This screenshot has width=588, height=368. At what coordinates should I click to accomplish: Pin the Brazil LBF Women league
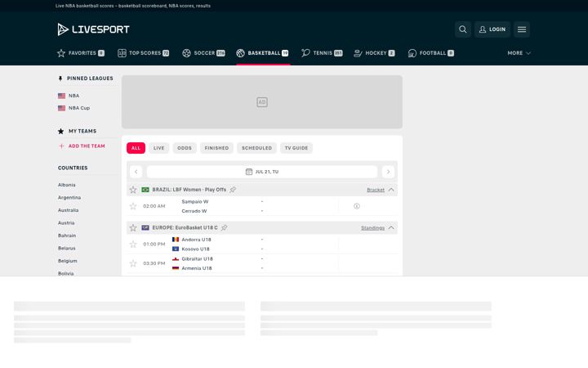click(x=233, y=190)
